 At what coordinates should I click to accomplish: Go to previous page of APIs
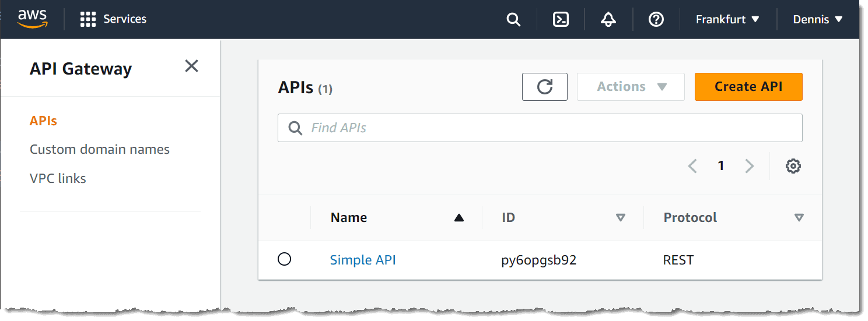pyautogui.click(x=692, y=166)
